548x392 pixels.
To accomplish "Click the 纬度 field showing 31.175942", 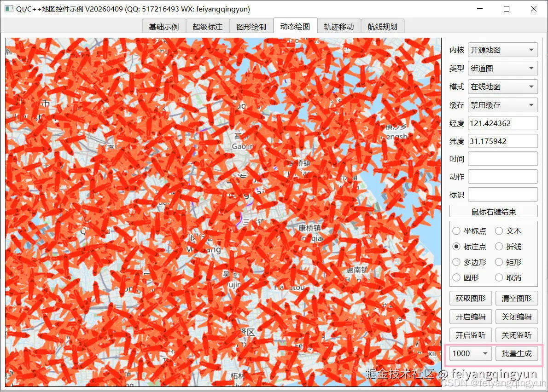I will tap(502, 141).
